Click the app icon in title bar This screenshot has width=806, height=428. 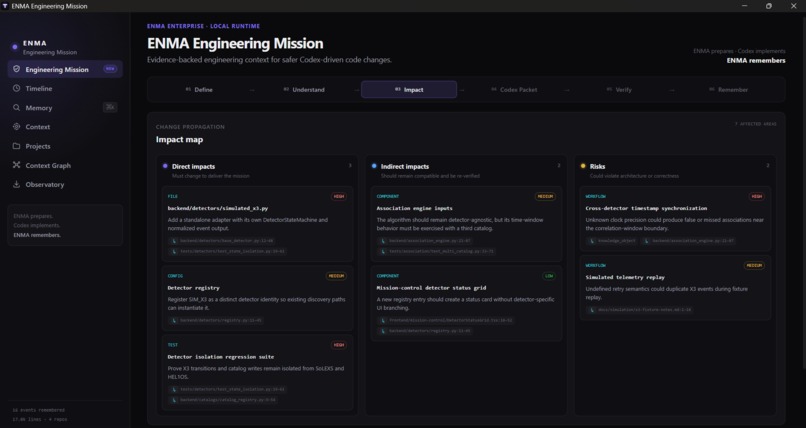(x=5, y=6)
